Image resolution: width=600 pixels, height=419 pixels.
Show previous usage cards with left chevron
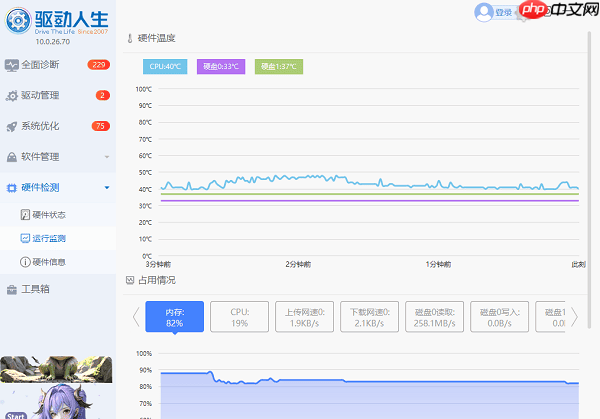coord(136,317)
